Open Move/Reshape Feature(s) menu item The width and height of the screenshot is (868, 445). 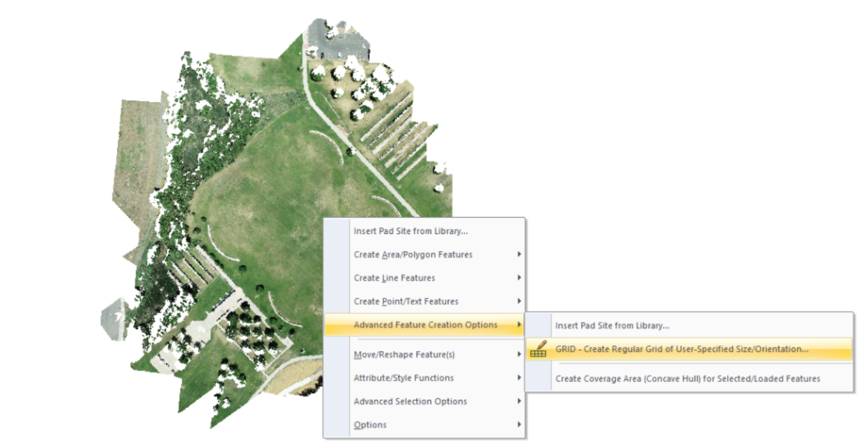tap(404, 354)
